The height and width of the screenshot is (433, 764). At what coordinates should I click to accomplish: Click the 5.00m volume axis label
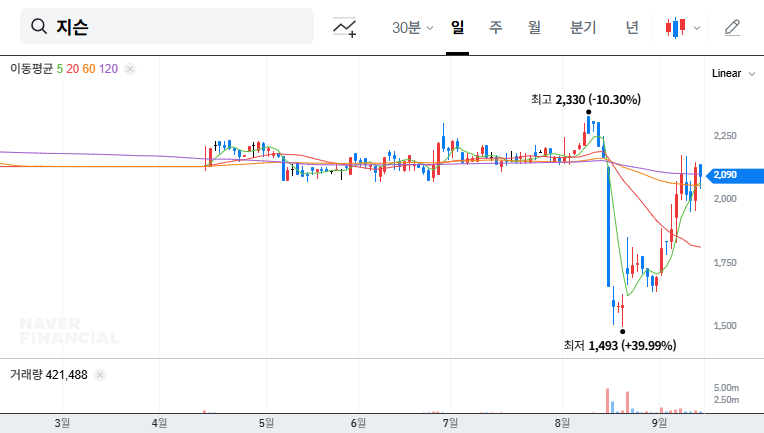pyautogui.click(x=726, y=388)
